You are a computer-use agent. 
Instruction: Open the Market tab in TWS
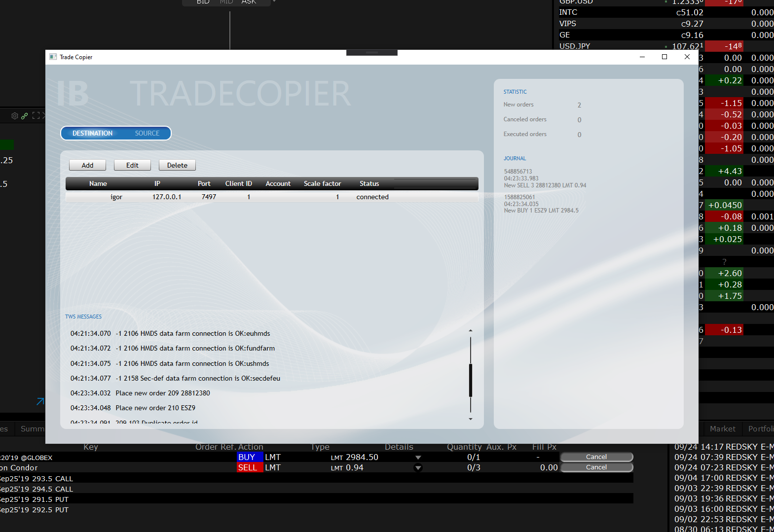[x=722, y=429]
